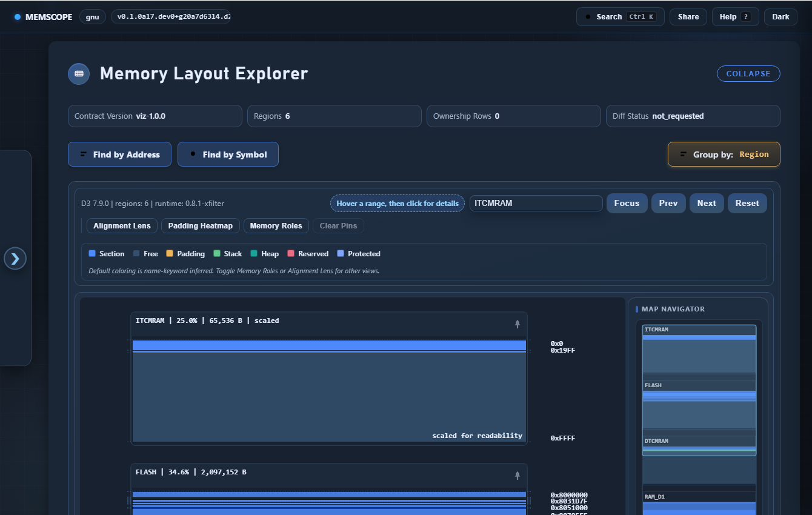The width and height of the screenshot is (812, 515).
Task: Click the address label 0x8051000
Action: (569, 508)
